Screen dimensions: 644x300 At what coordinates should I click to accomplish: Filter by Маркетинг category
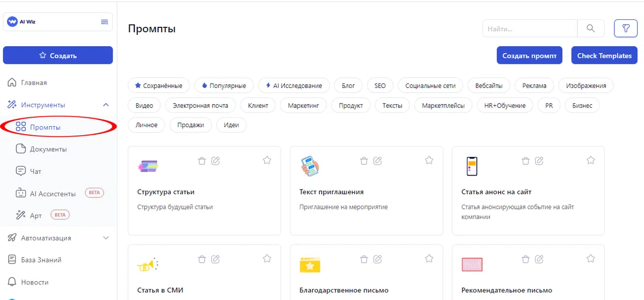point(303,106)
